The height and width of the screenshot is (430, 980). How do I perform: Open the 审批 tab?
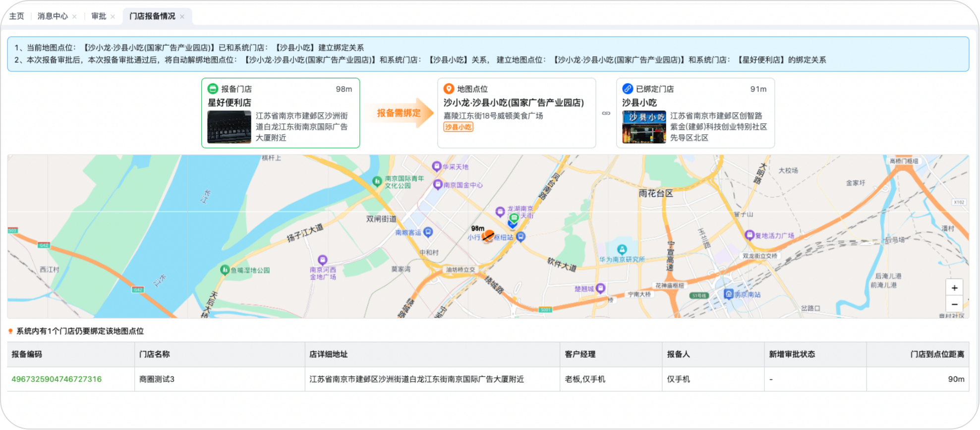99,16
